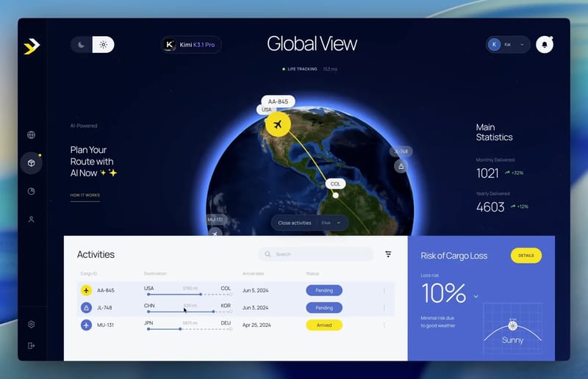Select the JL-748 label on globe
The width and height of the screenshot is (588, 379).
point(401,151)
